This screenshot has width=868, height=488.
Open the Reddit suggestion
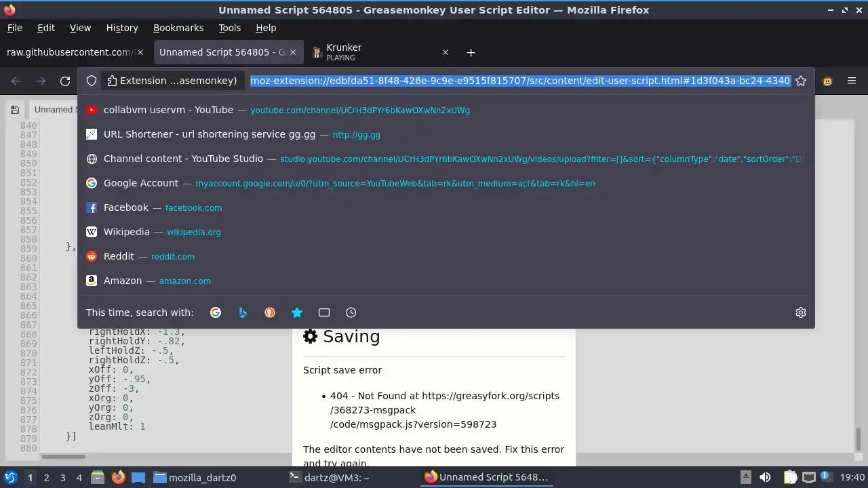click(x=446, y=256)
